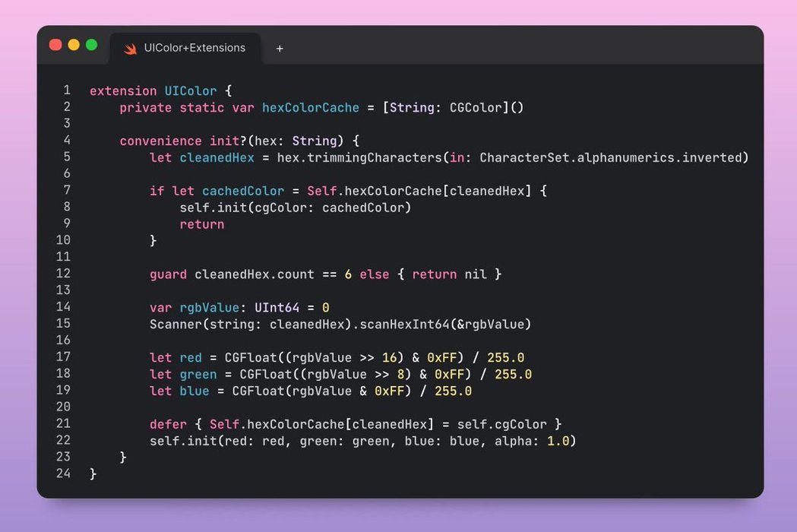
Task: Click '255.0' literal on line 18
Action: (514, 375)
